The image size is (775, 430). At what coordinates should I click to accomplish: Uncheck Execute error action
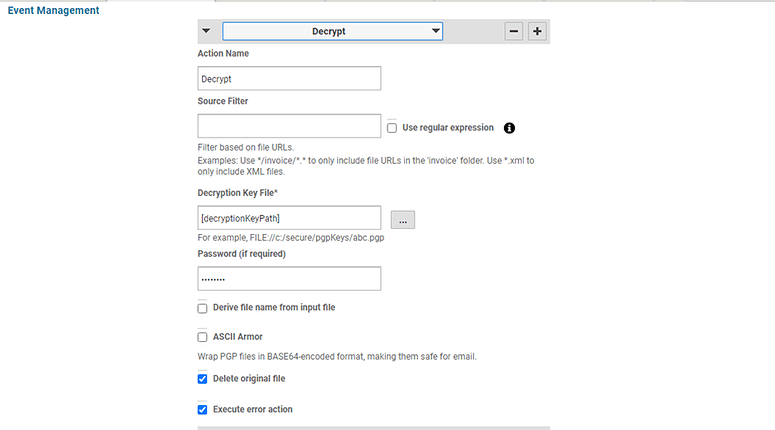[203, 409]
